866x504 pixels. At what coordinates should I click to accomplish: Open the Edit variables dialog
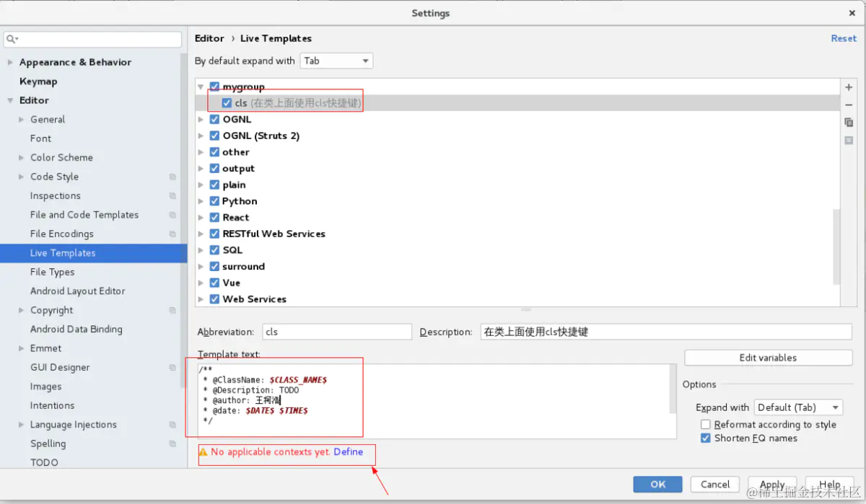tap(768, 358)
